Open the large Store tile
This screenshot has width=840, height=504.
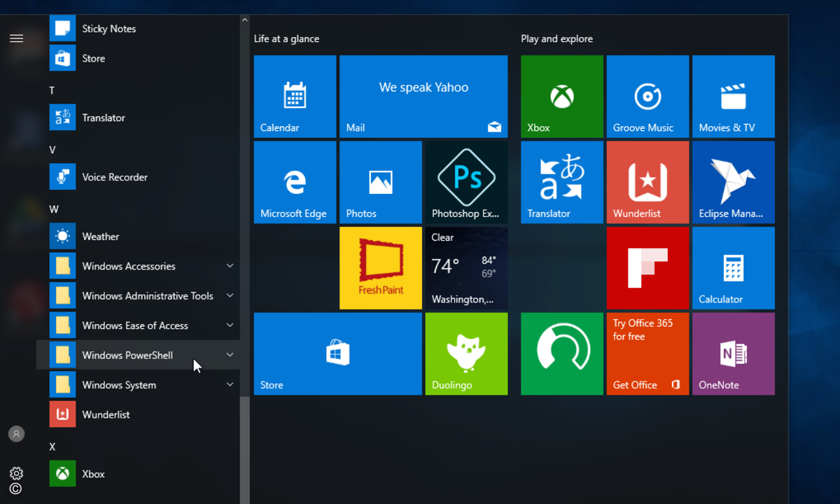point(338,353)
